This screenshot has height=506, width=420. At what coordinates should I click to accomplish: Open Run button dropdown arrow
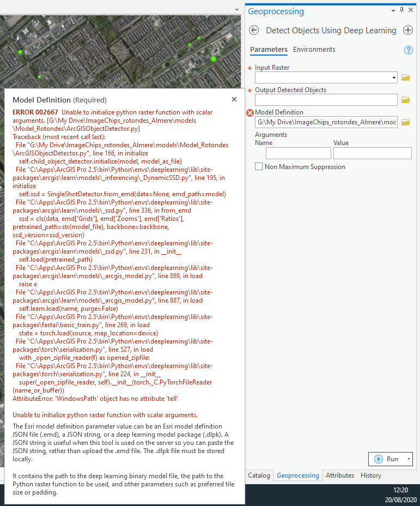point(409,459)
